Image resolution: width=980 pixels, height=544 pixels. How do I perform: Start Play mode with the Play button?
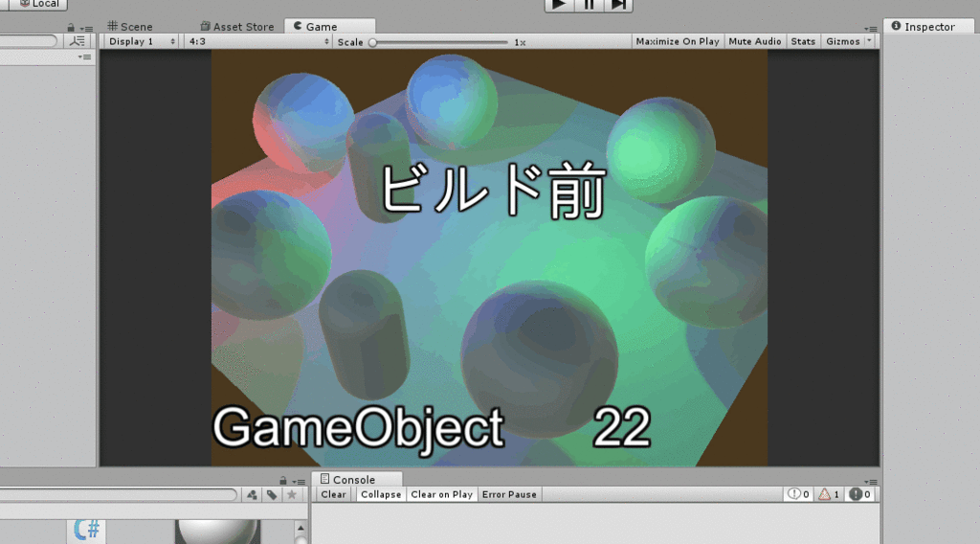click(x=559, y=5)
